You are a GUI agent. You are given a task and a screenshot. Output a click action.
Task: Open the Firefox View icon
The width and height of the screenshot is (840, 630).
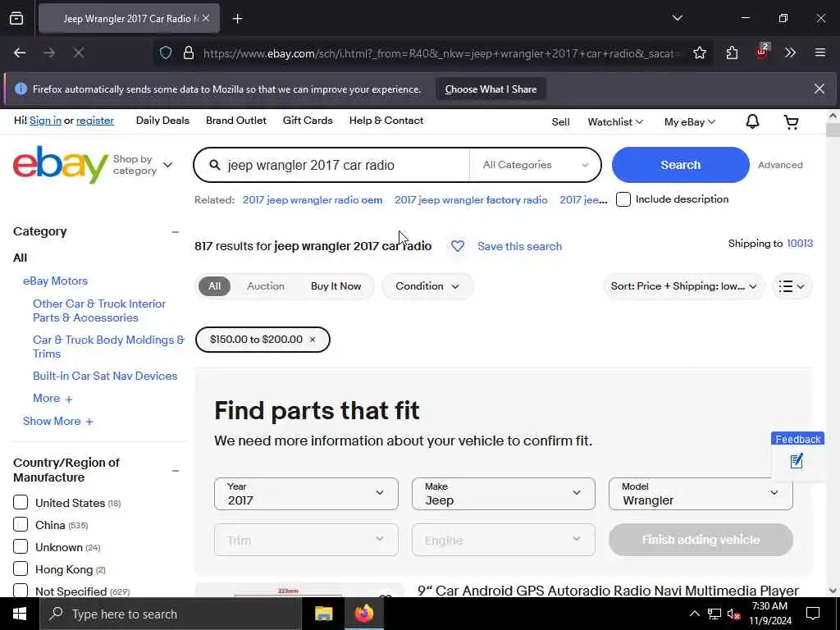pos(16,18)
